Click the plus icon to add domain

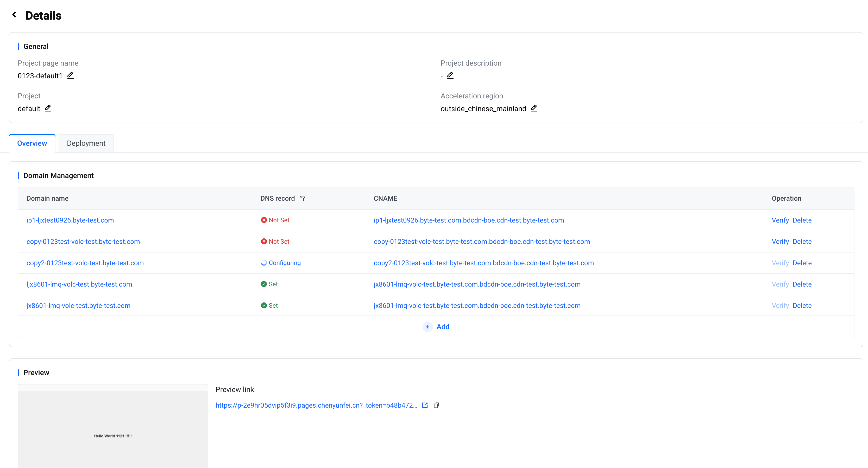tap(427, 327)
